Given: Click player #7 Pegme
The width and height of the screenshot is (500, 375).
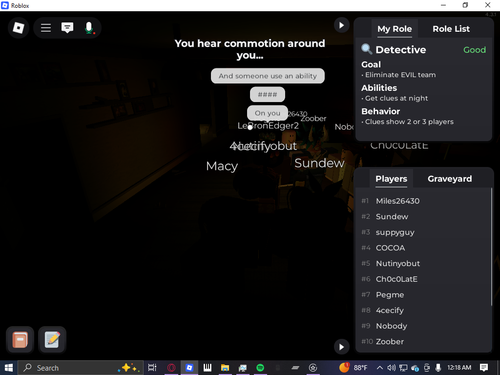Looking at the screenshot, I should [423, 295].
